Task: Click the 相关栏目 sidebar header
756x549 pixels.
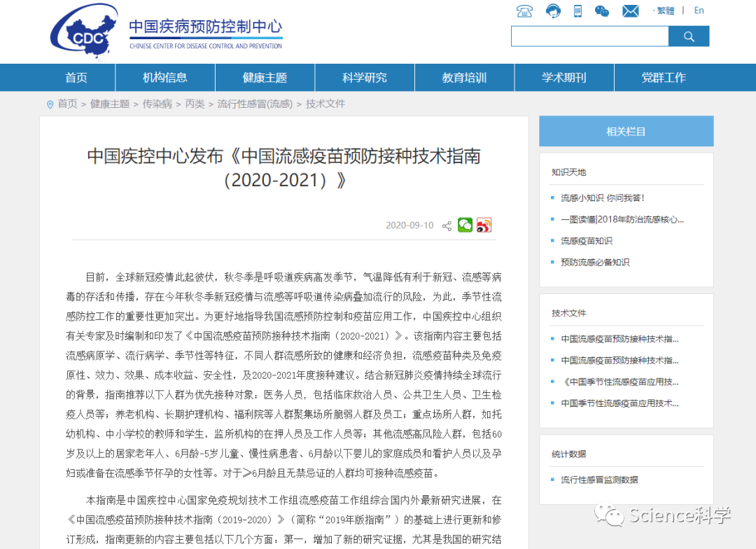Action: [x=626, y=131]
